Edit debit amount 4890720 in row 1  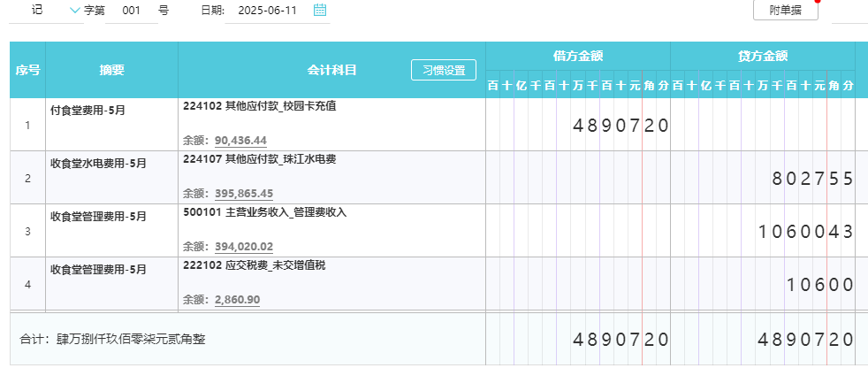click(578, 125)
